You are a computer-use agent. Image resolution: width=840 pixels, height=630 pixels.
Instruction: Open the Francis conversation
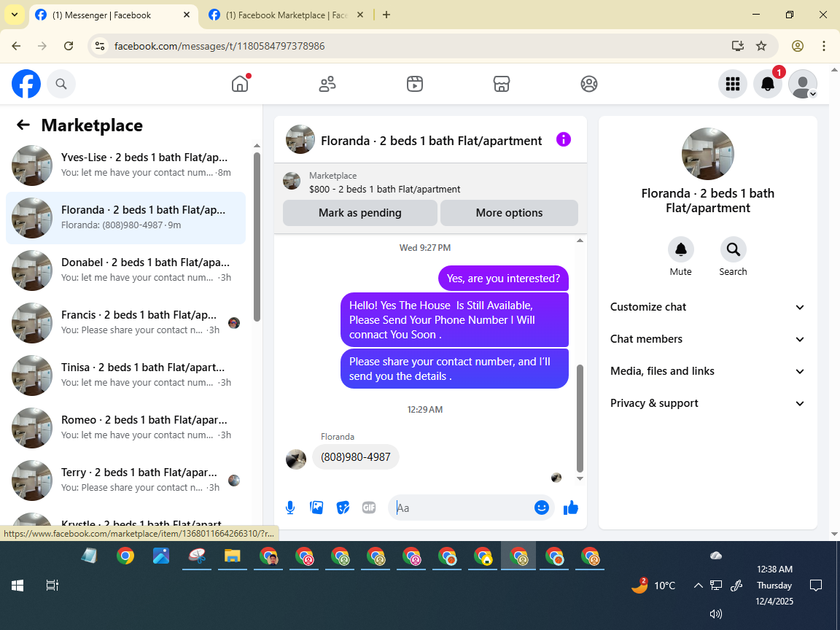click(x=126, y=323)
